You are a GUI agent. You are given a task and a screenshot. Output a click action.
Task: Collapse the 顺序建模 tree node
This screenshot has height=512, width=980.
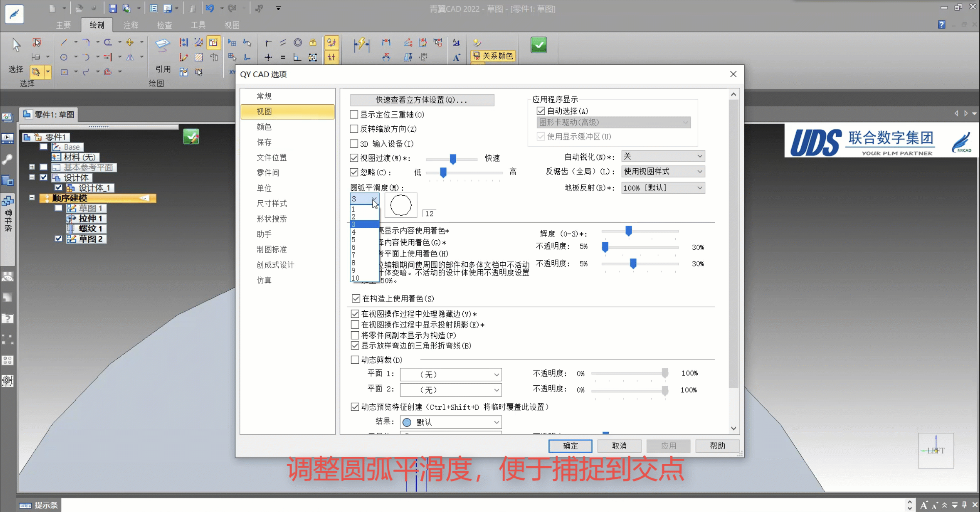(x=32, y=198)
